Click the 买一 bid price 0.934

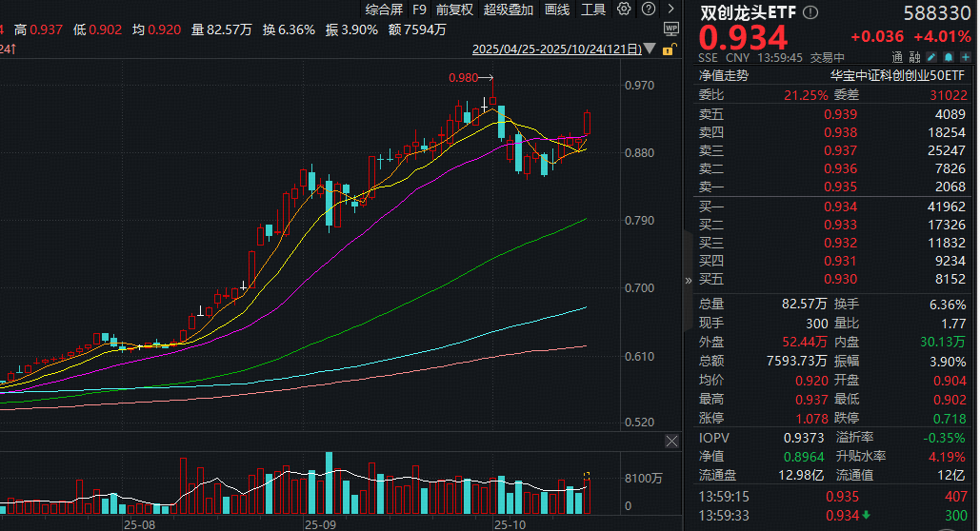coord(840,206)
